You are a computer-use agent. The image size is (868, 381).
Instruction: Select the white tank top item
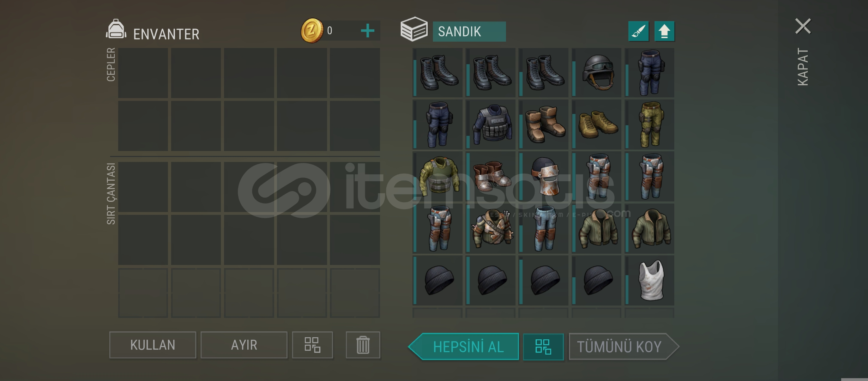pyautogui.click(x=649, y=280)
